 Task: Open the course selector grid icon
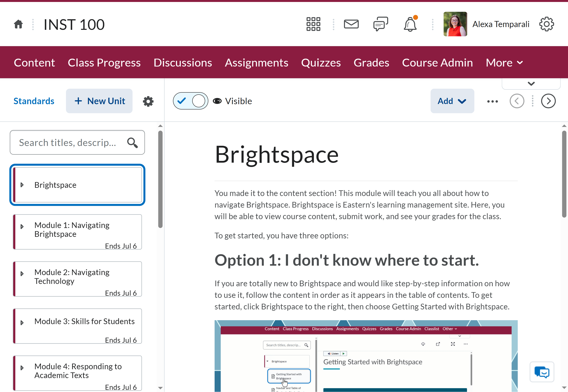(313, 24)
